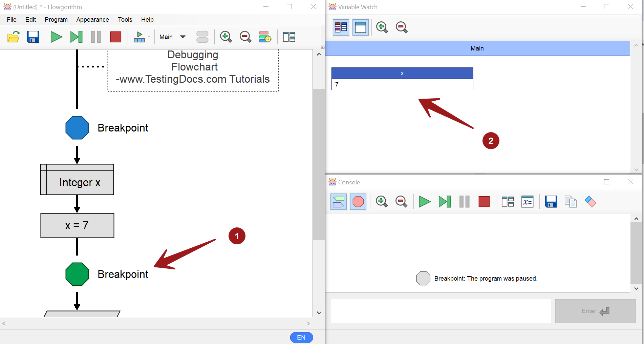
Task: Toggle the breakpoint display button in Console
Action: tap(358, 202)
